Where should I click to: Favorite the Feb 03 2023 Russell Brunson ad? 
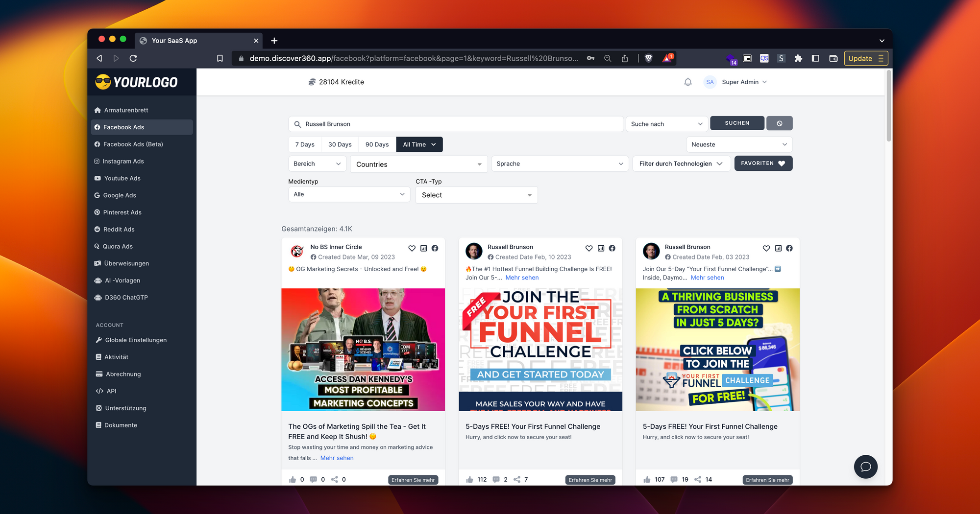[766, 248]
